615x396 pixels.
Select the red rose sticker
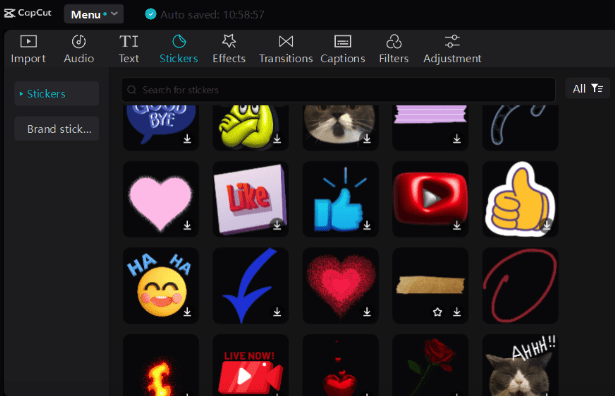pyautogui.click(x=430, y=365)
